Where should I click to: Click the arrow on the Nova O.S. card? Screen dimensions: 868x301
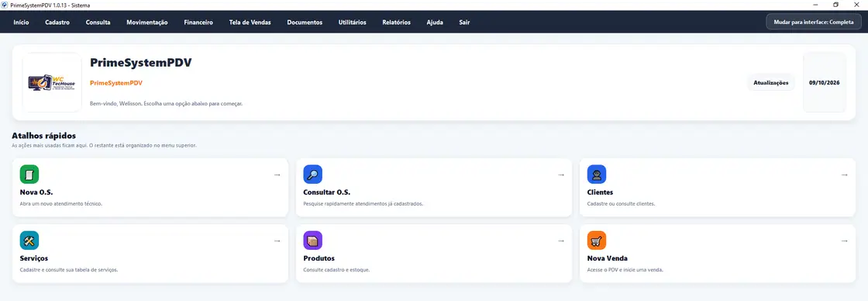[277, 175]
